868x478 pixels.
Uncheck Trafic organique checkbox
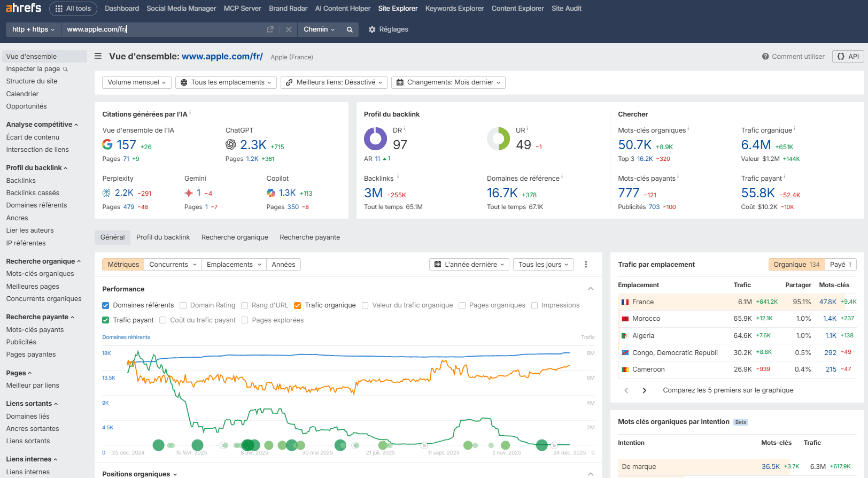297,305
